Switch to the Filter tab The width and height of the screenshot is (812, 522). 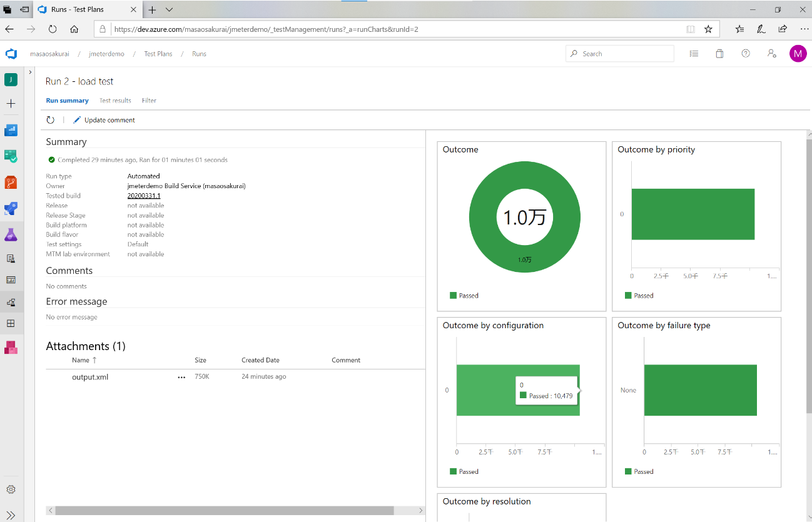(x=149, y=101)
